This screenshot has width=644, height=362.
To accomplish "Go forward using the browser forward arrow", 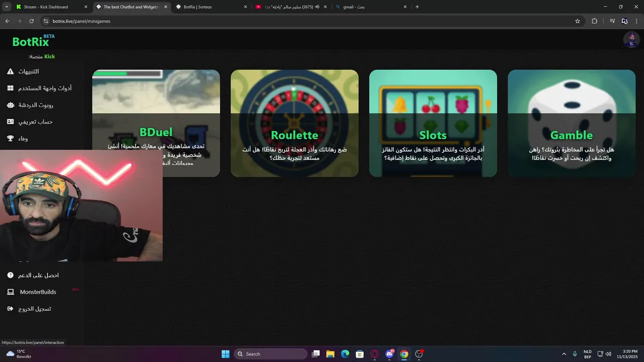I will point(19,21).
